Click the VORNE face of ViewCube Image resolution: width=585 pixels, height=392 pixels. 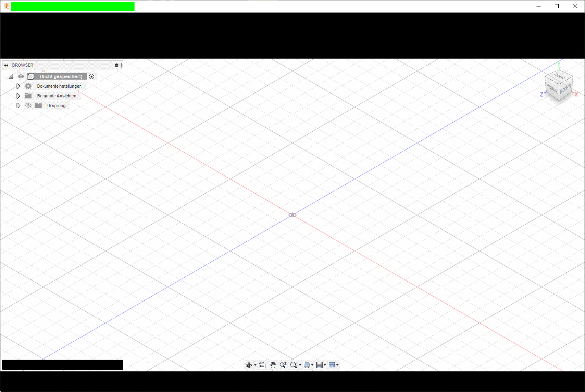point(552,88)
